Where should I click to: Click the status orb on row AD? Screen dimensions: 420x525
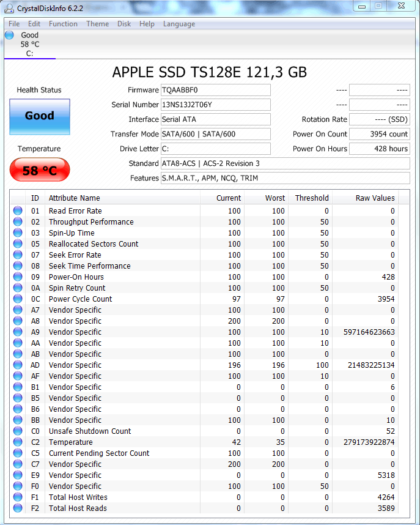18,365
